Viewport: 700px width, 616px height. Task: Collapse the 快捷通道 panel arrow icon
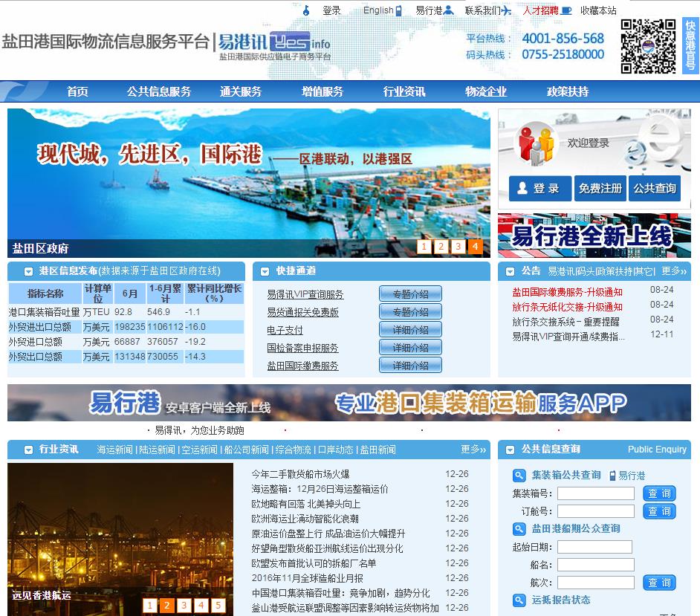click(265, 271)
